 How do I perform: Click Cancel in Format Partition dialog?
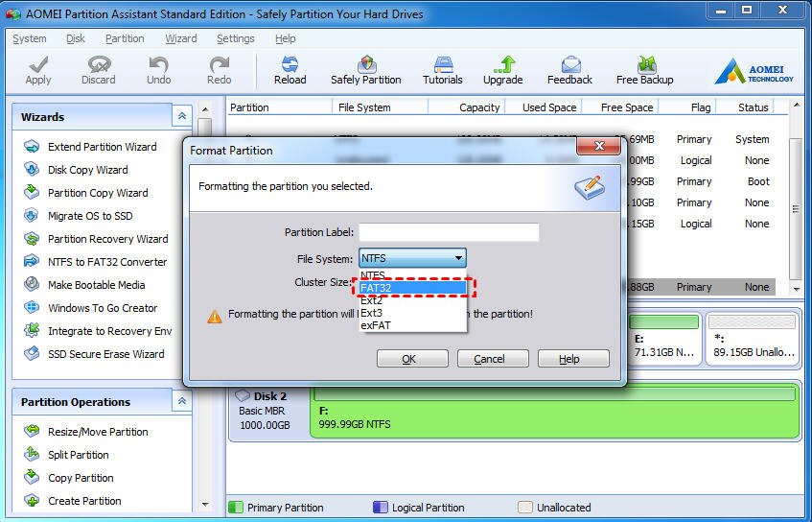(x=493, y=359)
